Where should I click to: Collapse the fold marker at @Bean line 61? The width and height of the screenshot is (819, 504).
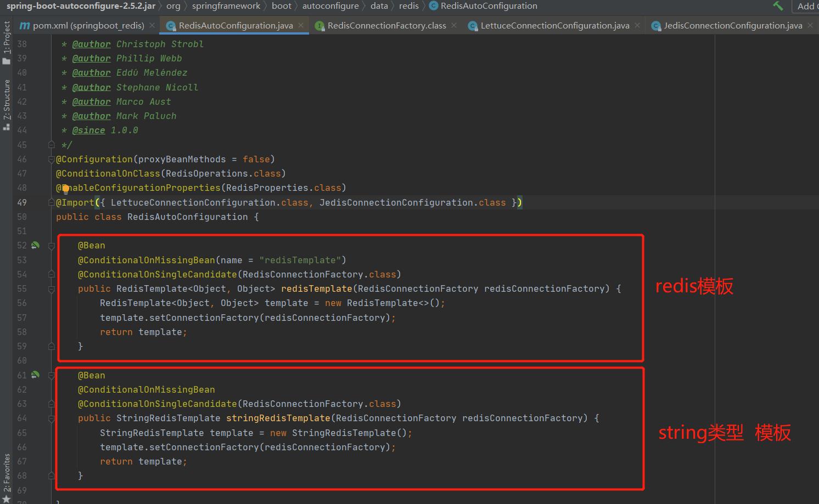coord(51,376)
